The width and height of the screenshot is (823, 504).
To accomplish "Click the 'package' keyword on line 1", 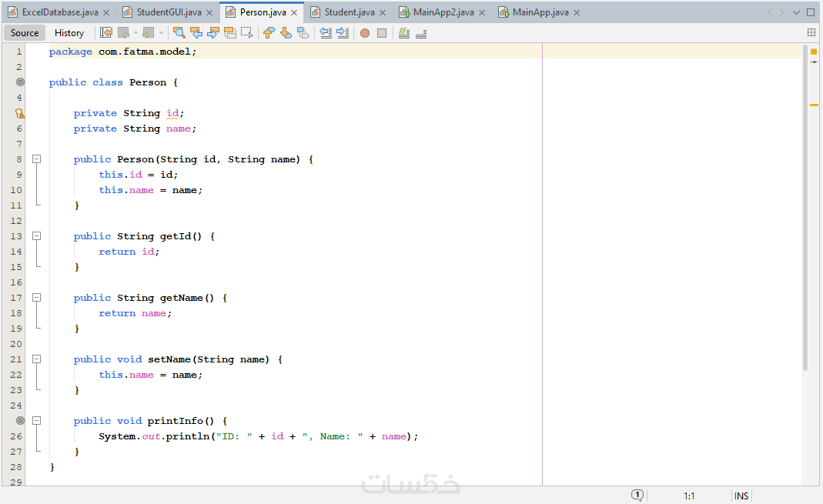I will click(70, 52).
